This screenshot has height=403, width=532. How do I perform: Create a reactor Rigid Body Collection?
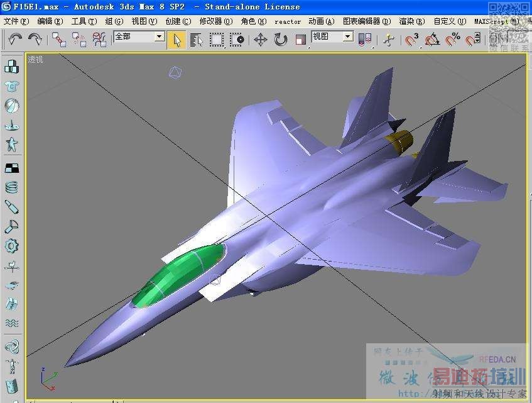coord(11,67)
